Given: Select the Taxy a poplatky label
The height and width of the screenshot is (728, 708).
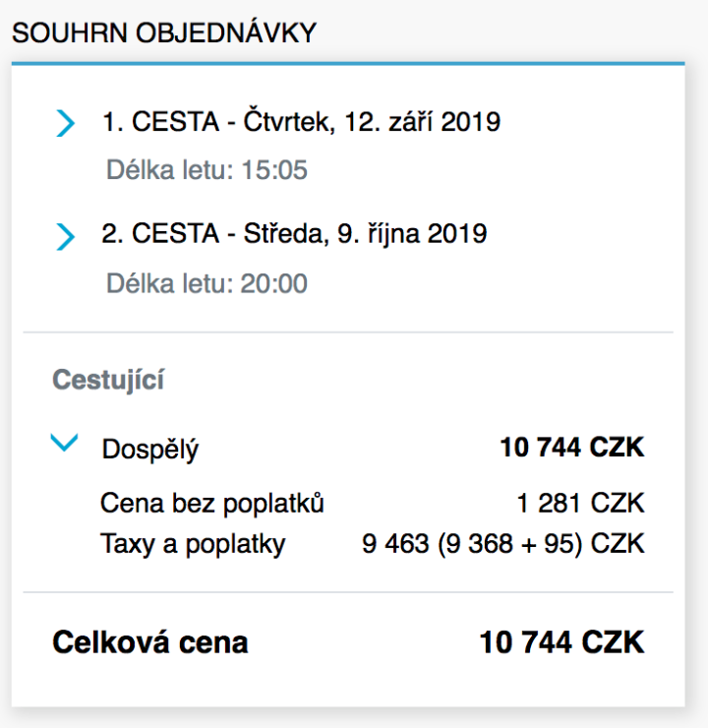Looking at the screenshot, I should pos(193,544).
